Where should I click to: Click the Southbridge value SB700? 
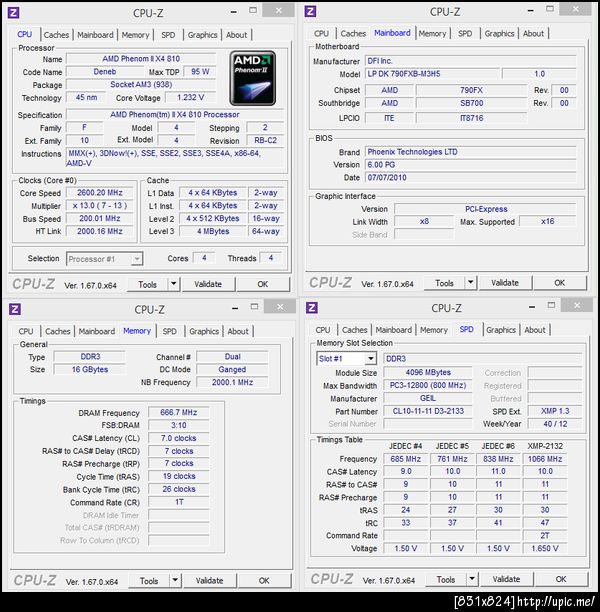point(472,103)
